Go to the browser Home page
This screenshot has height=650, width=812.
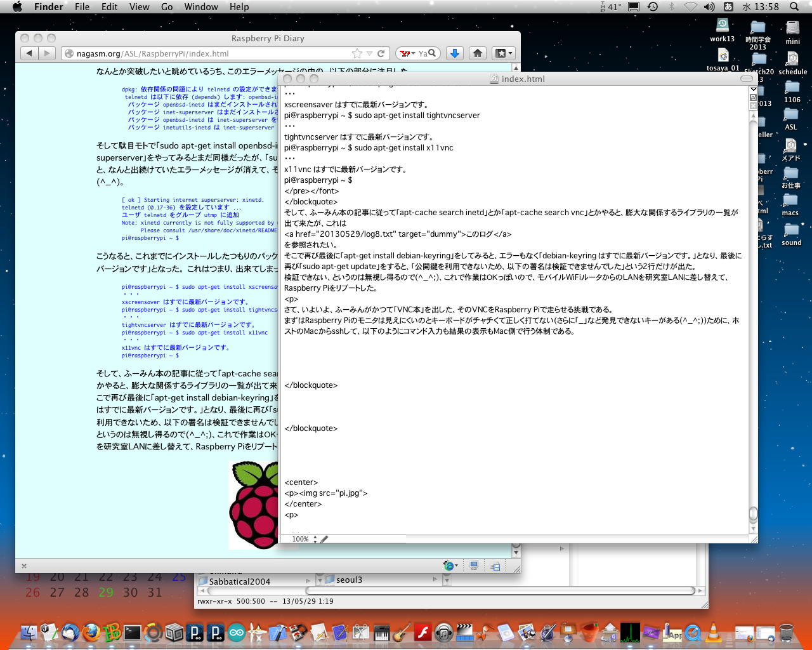pyautogui.click(x=478, y=53)
